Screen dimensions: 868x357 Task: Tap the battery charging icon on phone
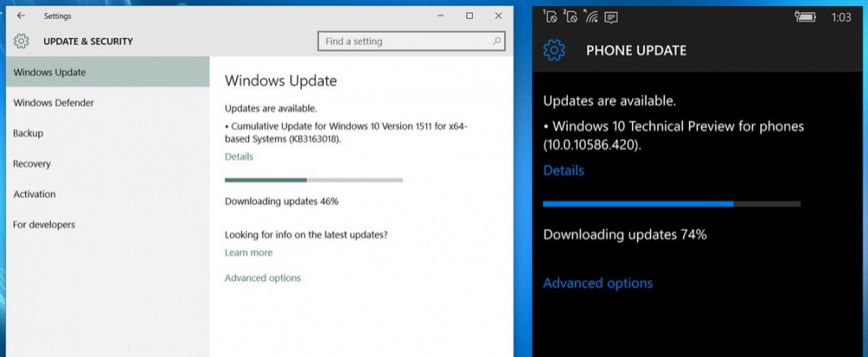(806, 17)
